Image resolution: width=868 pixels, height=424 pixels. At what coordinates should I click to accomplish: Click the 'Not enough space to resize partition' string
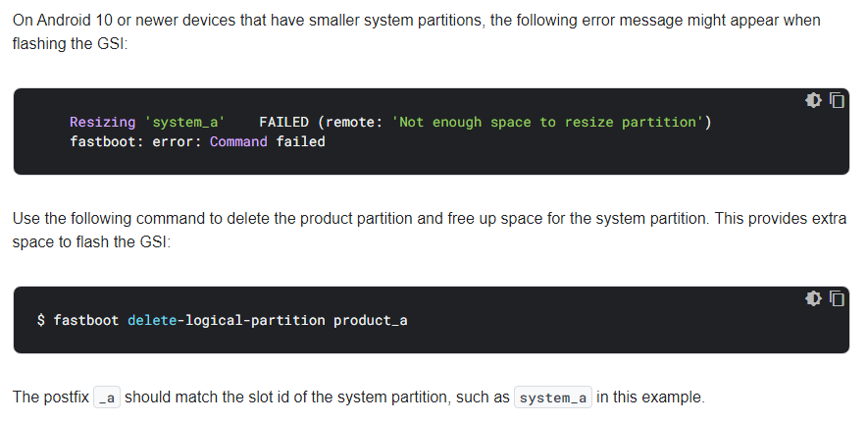[547, 122]
